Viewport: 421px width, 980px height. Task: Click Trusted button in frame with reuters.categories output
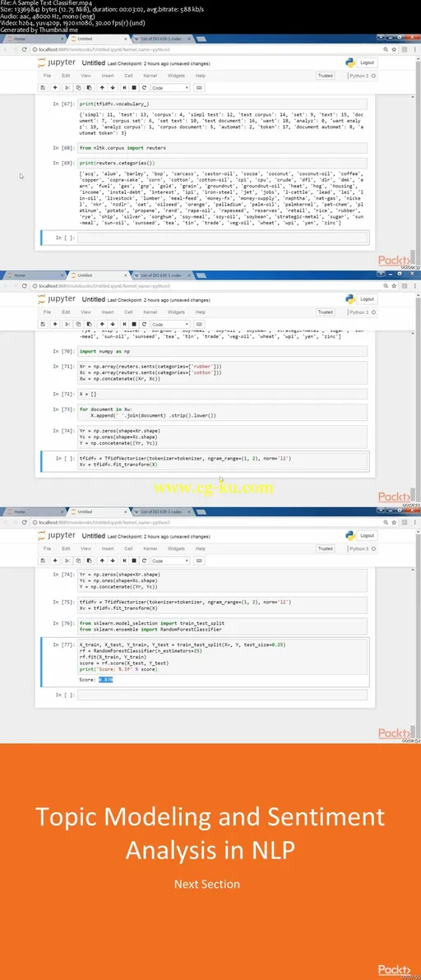coord(325,76)
